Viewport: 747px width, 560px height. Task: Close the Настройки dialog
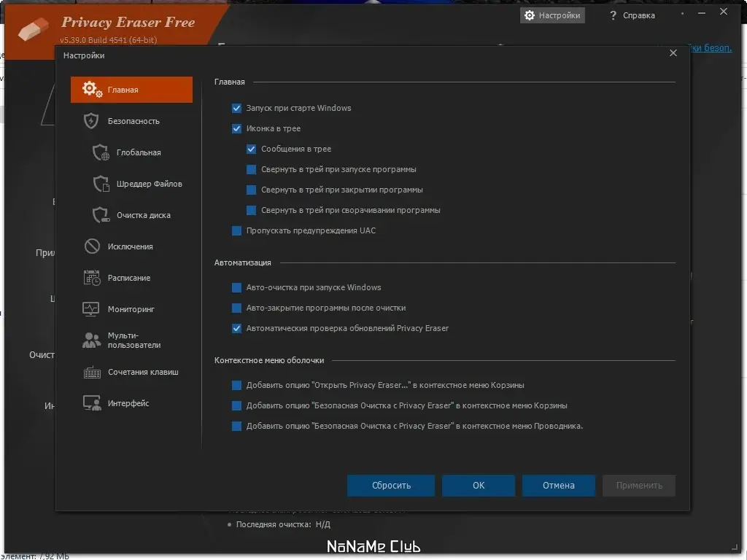pyautogui.click(x=673, y=52)
